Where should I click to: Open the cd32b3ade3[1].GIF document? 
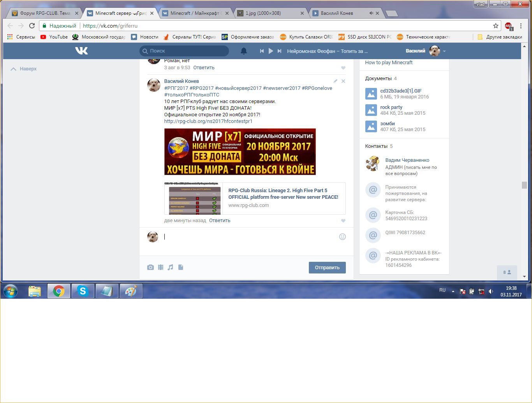[401, 91]
